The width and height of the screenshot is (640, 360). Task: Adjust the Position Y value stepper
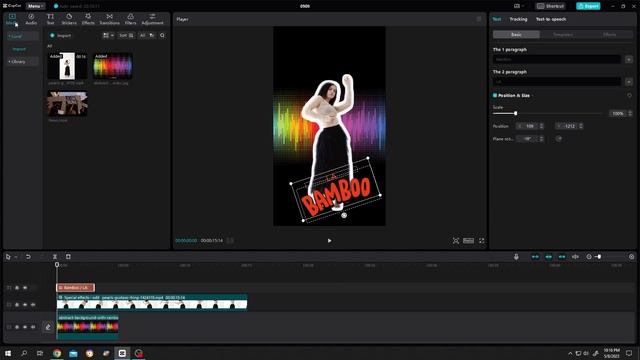pyautogui.click(x=581, y=126)
